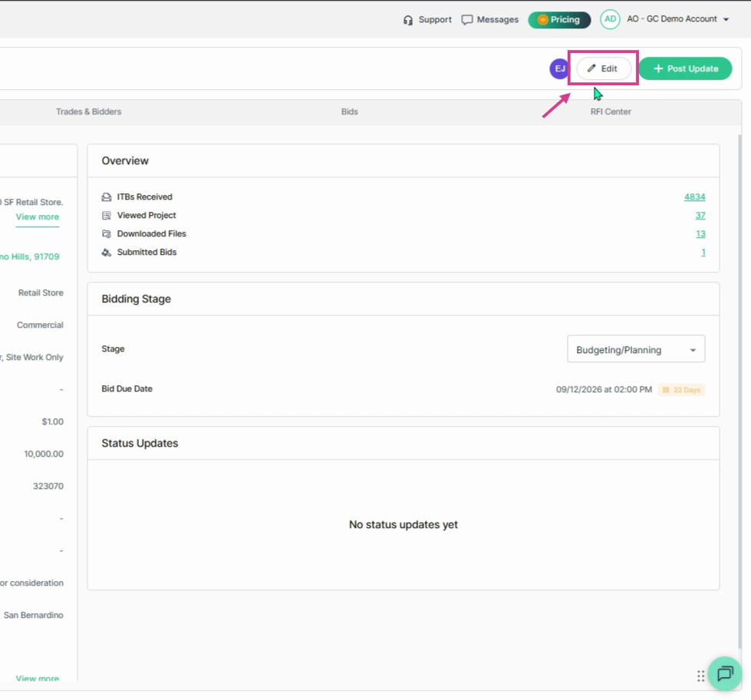Click the Submitted Bids label
This screenshot has height=700, width=751.
147,253
